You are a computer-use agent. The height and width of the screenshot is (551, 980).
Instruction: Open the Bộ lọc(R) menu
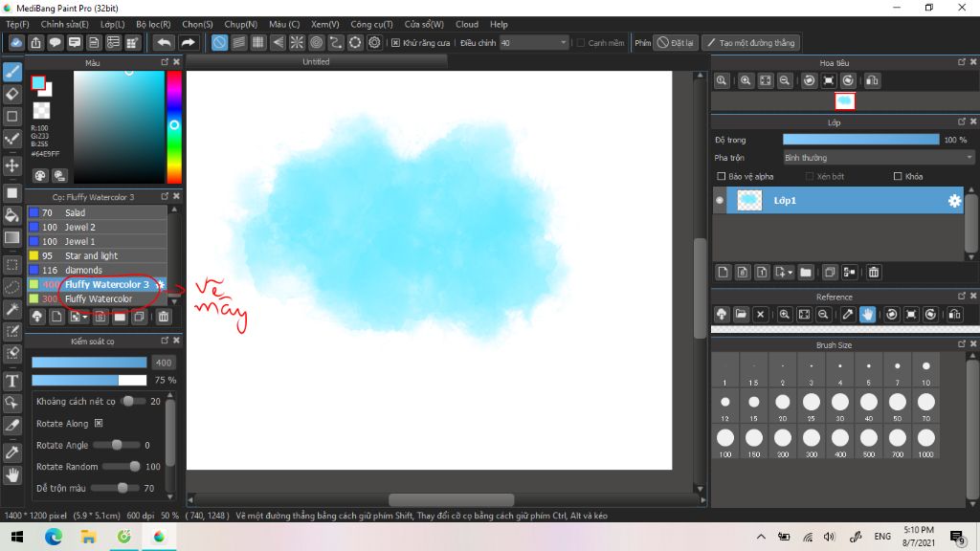point(153,24)
